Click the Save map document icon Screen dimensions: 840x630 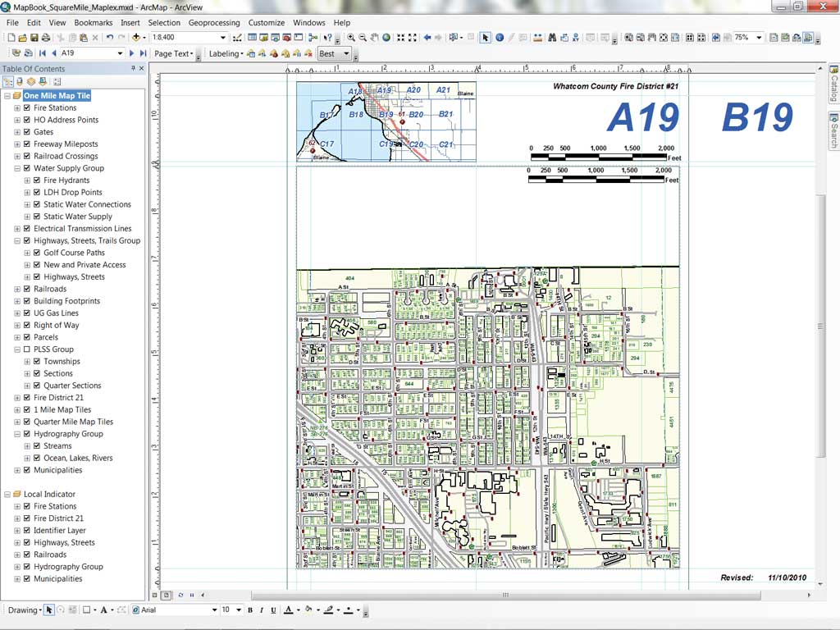point(35,38)
